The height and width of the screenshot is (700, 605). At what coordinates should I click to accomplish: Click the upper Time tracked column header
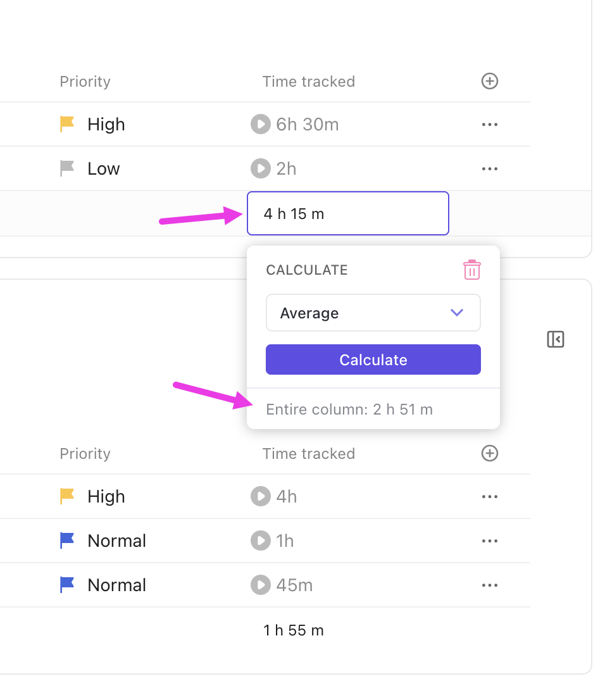tap(308, 82)
